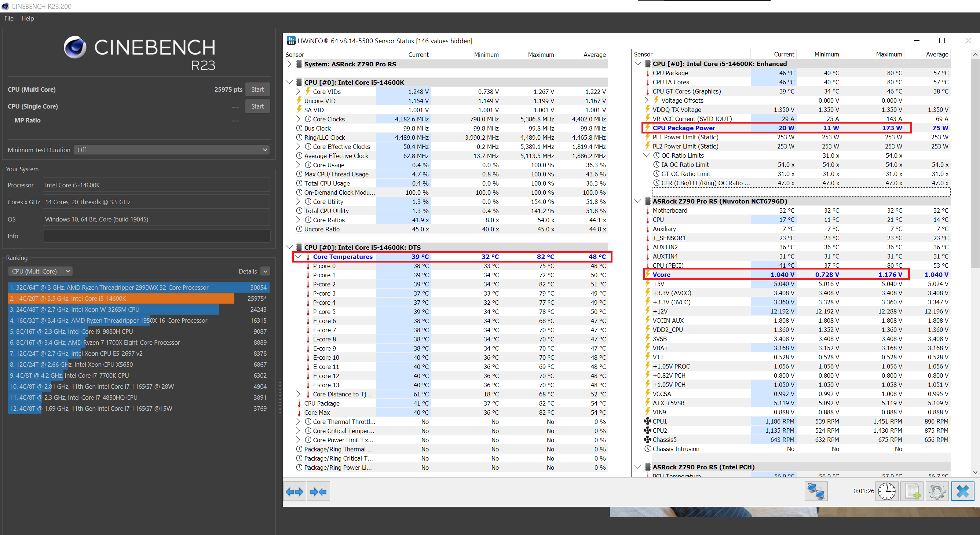Click the Core Max thermometer icon

pos(299,413)
